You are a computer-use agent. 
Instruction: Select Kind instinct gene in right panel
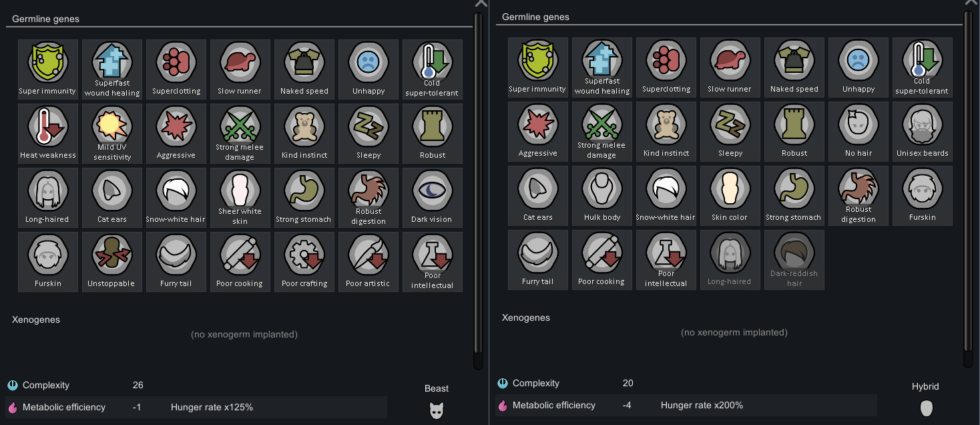(666, 132)
